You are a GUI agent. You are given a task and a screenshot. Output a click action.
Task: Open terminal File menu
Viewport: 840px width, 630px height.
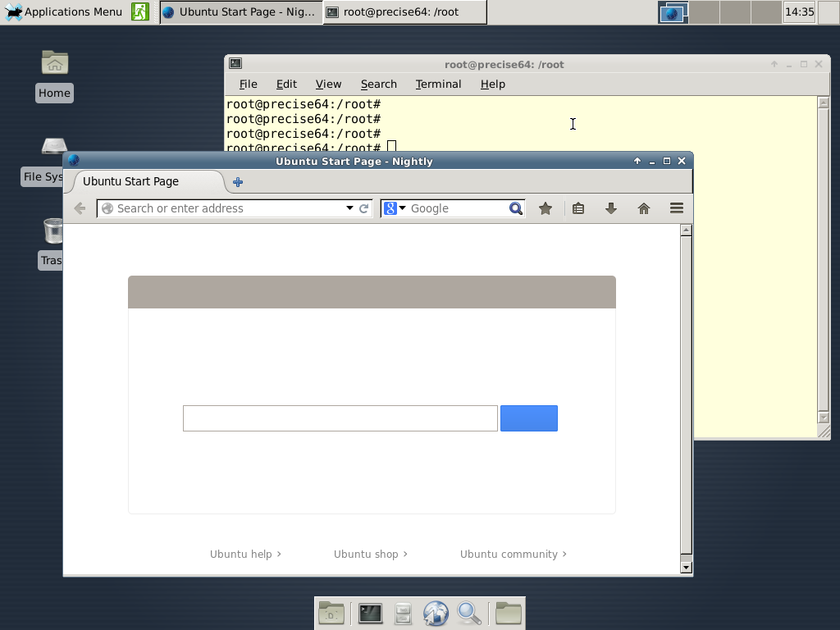(248, 84)
